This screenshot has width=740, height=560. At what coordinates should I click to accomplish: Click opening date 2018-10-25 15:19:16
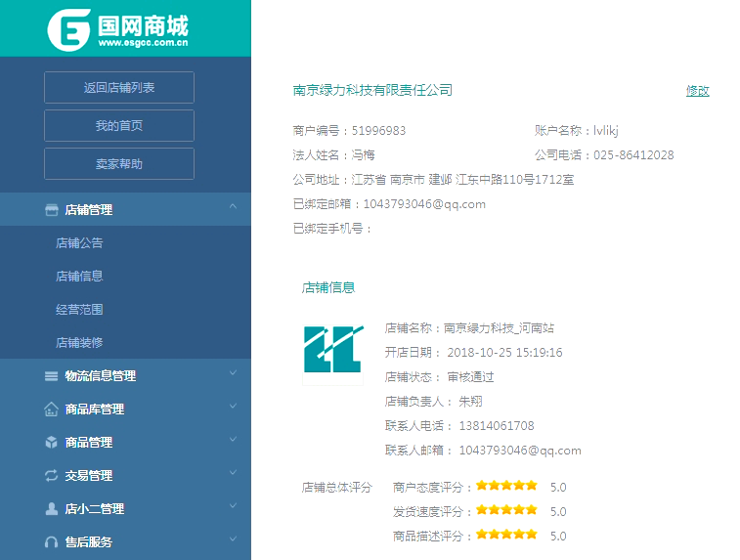[505, 353]
